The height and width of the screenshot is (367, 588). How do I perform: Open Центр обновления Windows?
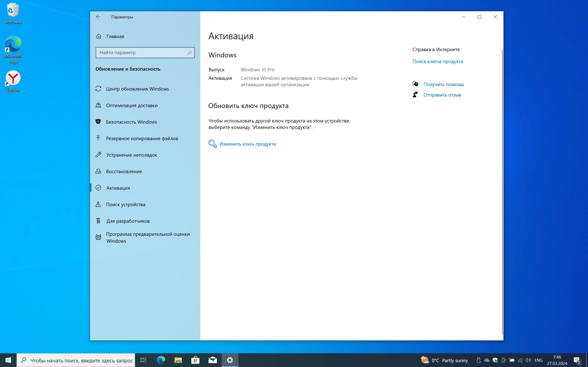point(137,89)
